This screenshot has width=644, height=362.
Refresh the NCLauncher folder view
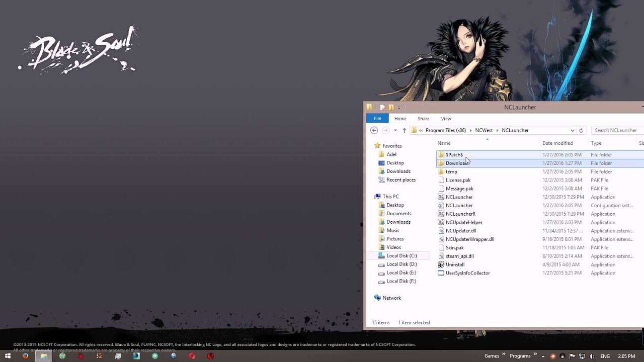pyautogui.click(x=581, y=130)
